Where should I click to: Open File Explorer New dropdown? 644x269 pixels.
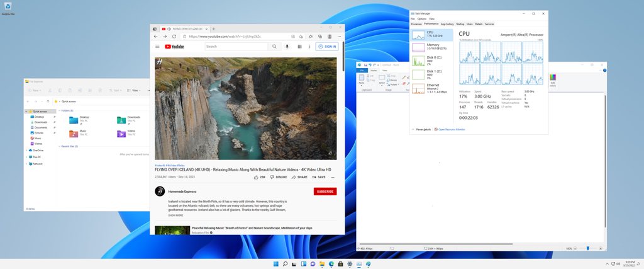coord(35,90)
